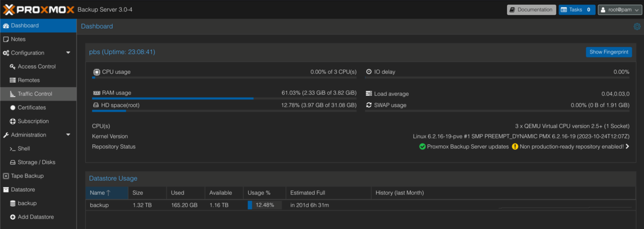Screen dimensions: 644x229
Task: Click the 'in 201d 6h 31m' estimate
Action: click(310, 205)
